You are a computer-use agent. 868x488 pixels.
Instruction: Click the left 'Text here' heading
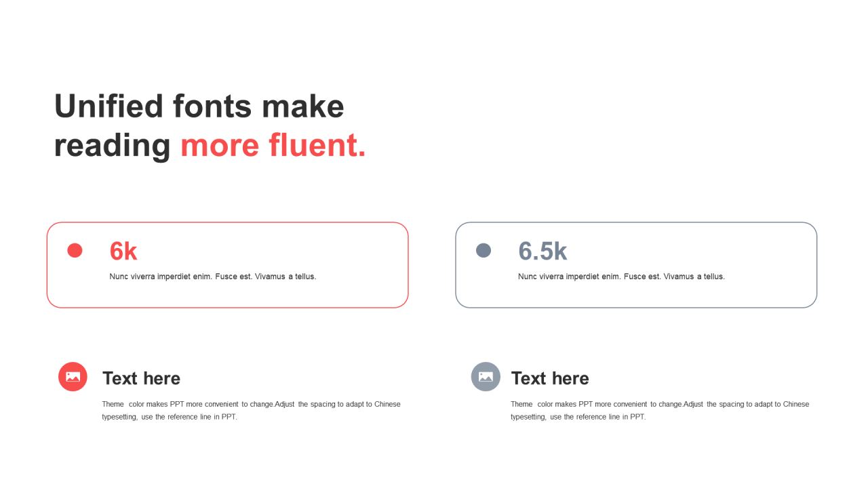[x=141, y=378]
